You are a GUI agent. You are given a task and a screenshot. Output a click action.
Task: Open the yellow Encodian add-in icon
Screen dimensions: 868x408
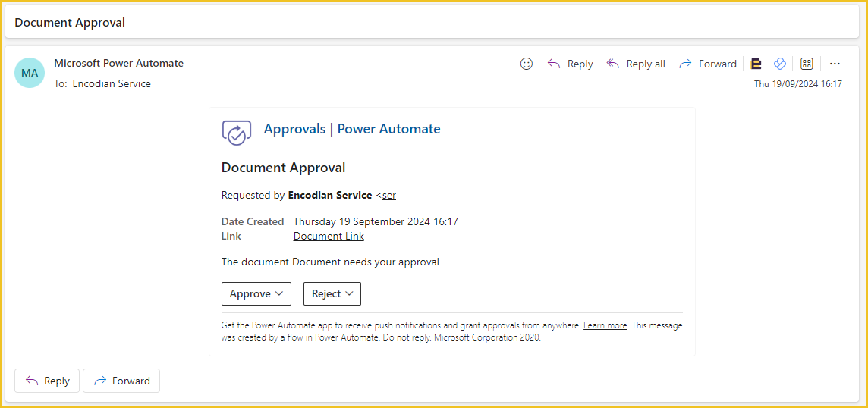[756, 64]
